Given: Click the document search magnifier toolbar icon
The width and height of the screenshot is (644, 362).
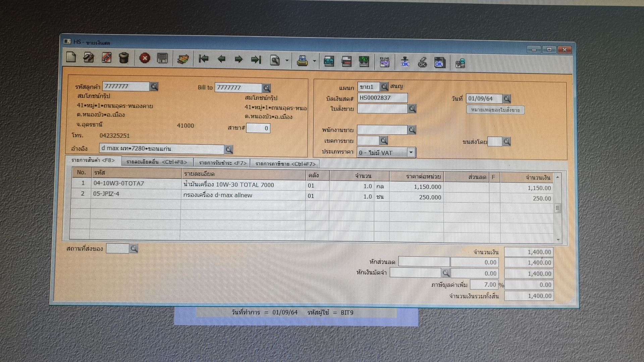Looking at the screenshot, I should [x=275, y=60].
